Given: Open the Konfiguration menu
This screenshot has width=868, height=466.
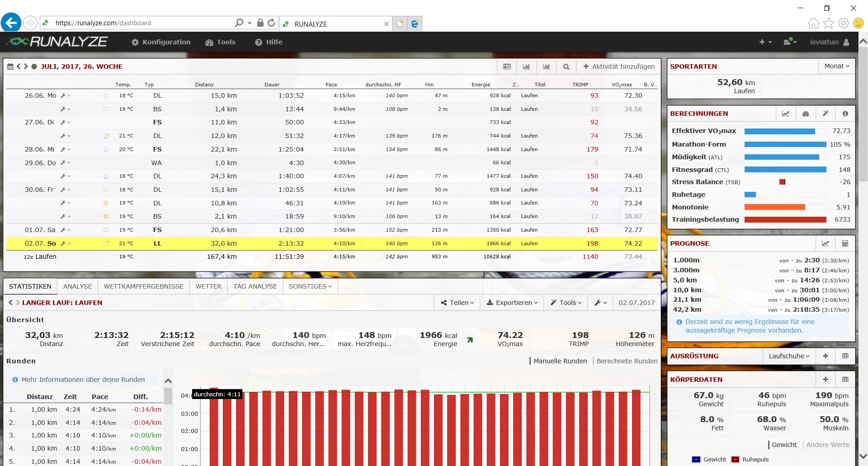Looking at the screenshot, I should tap(161, 42).
